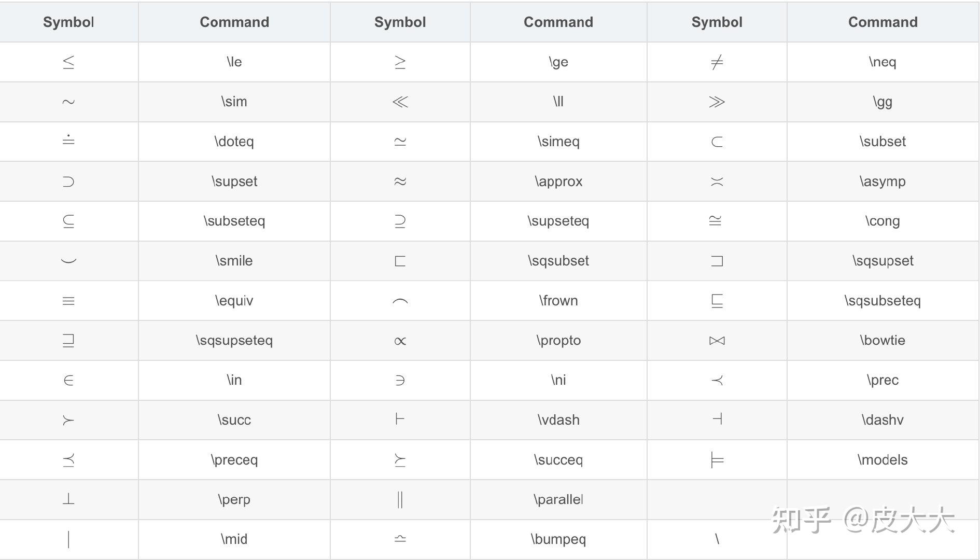Click the less-than-or-equal symbol
This screenshot has height=560, width=980.
click(68, 62)
